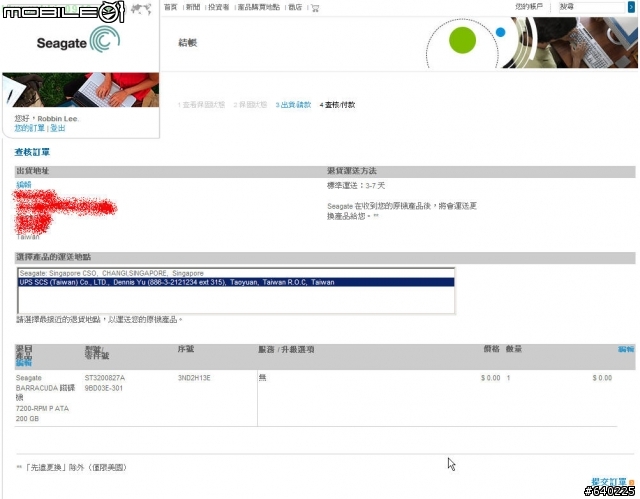
Task: Click the keyboard photo in sidebar
Action: coord(81,90)
